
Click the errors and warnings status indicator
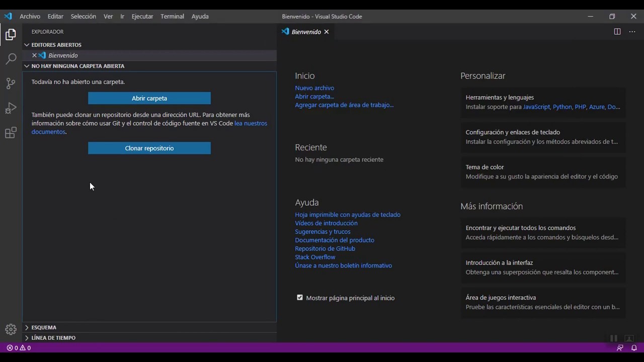[19, 347]
